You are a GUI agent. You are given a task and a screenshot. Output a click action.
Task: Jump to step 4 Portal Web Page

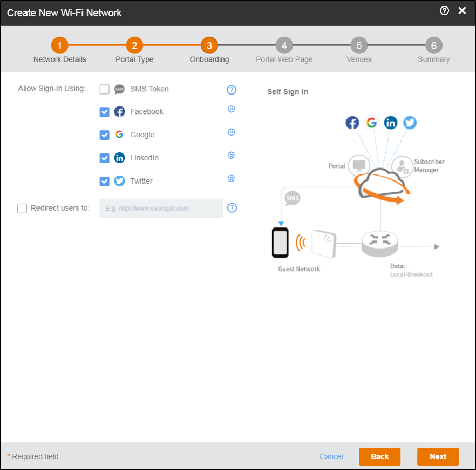coord(284,45)
